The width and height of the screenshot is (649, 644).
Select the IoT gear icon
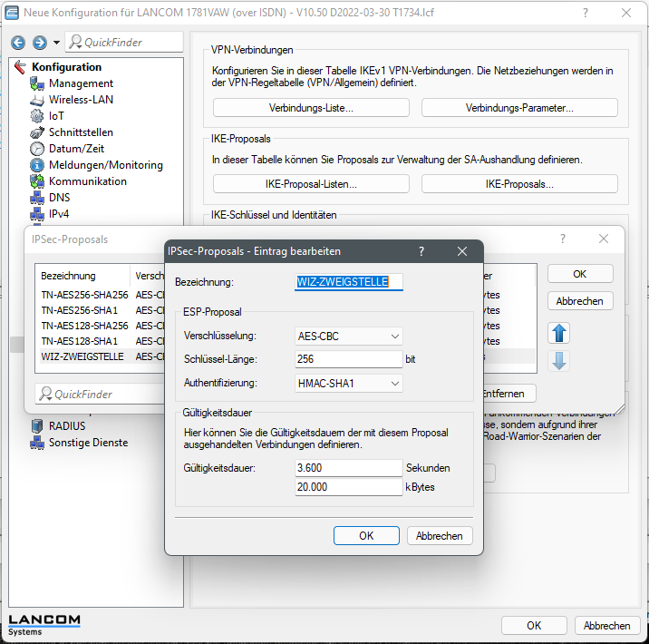coord(37,116)
